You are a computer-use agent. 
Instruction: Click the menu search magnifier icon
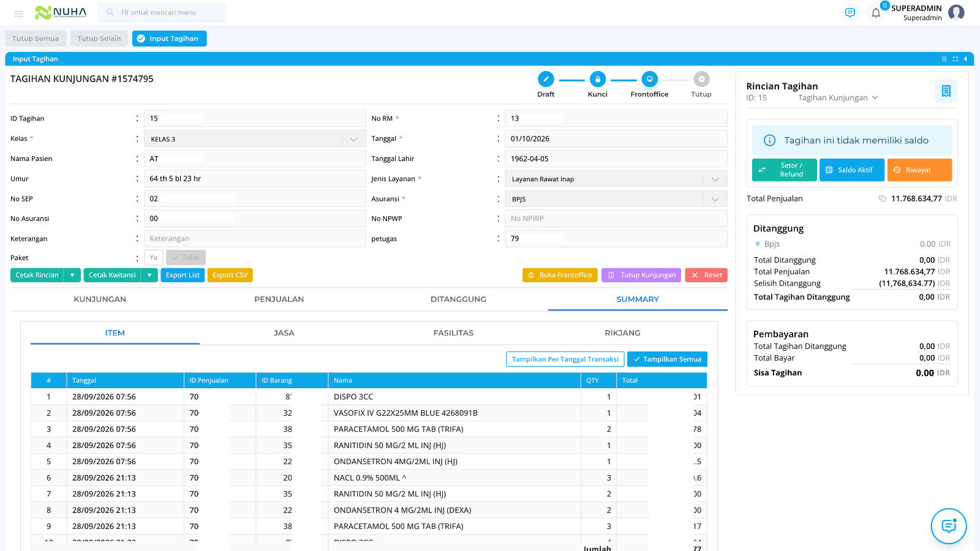[x=110, y=12]
